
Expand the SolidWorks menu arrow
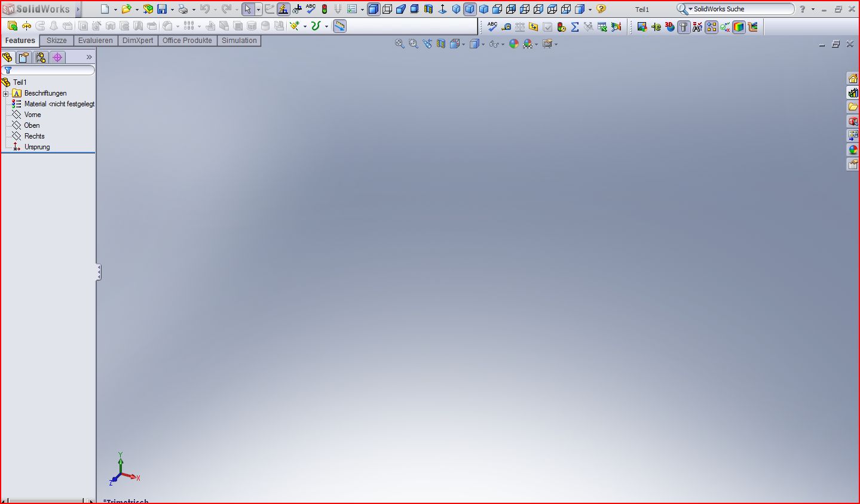tap(78, 9)
